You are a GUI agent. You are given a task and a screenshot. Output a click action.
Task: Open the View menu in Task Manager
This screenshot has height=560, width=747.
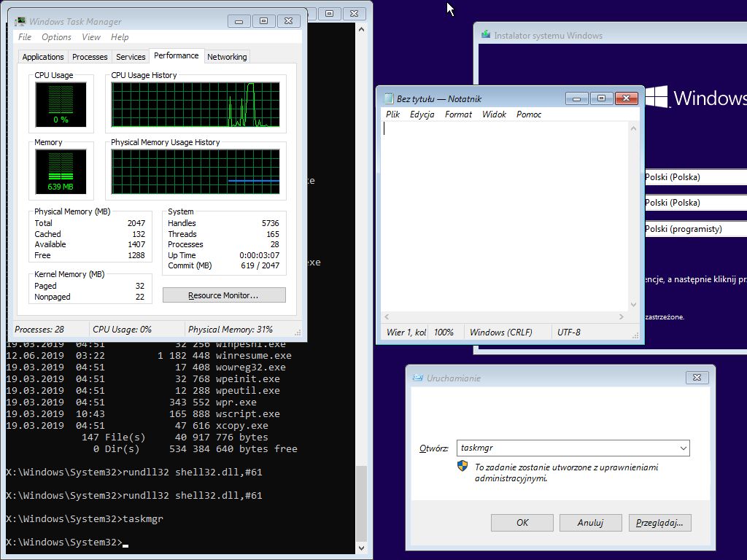pyautogui.click(x=91, y=37)
